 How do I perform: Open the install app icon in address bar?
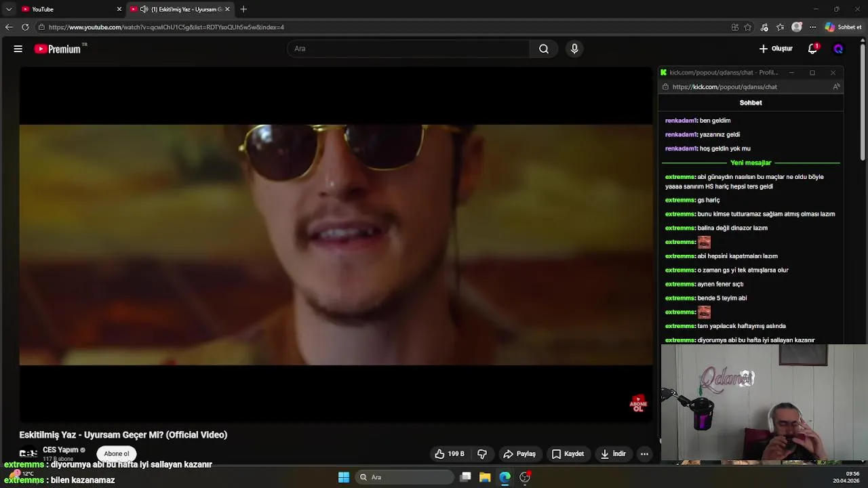click(734, 27)
